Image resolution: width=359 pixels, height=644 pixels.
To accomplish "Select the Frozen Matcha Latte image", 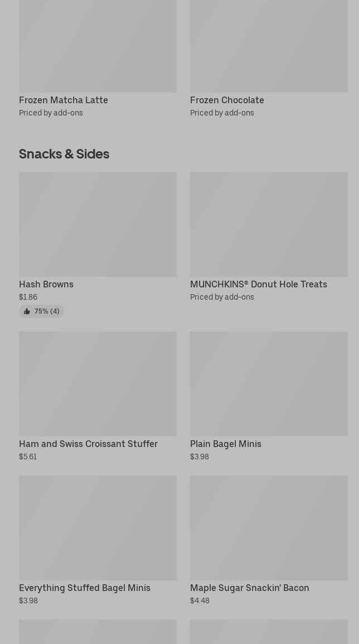I will point(98,46).
